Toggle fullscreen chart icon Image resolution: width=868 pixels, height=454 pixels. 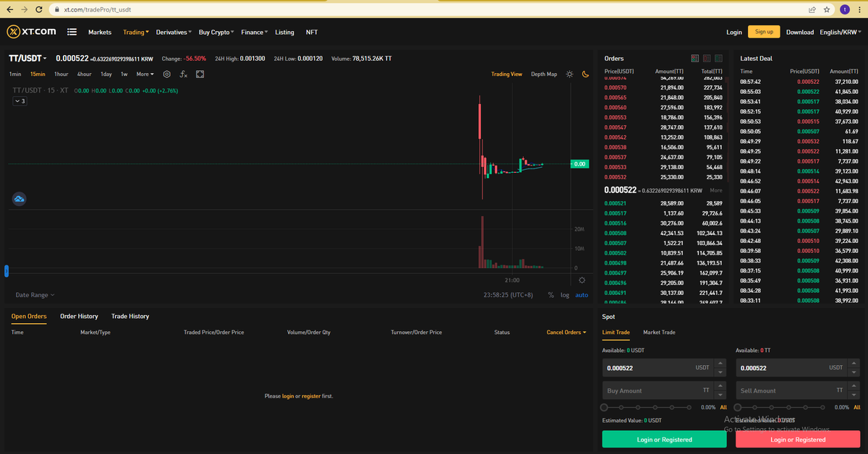point(200,74)
